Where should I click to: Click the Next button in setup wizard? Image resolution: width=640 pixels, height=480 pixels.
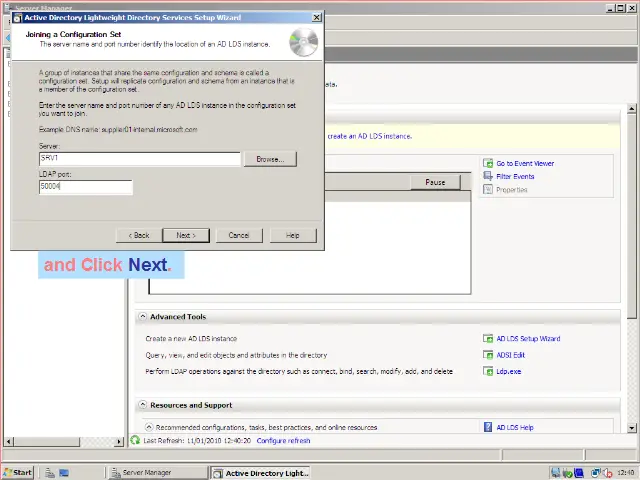point(186,235)
